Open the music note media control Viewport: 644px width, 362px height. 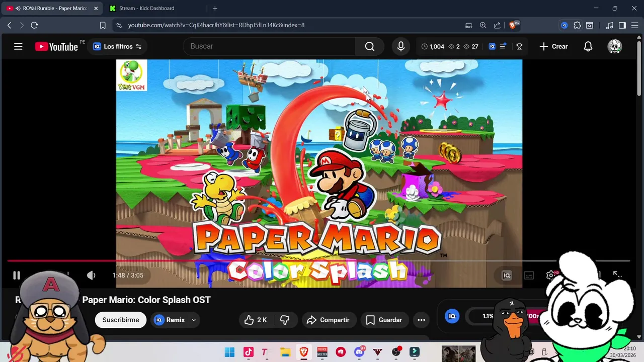610,25
